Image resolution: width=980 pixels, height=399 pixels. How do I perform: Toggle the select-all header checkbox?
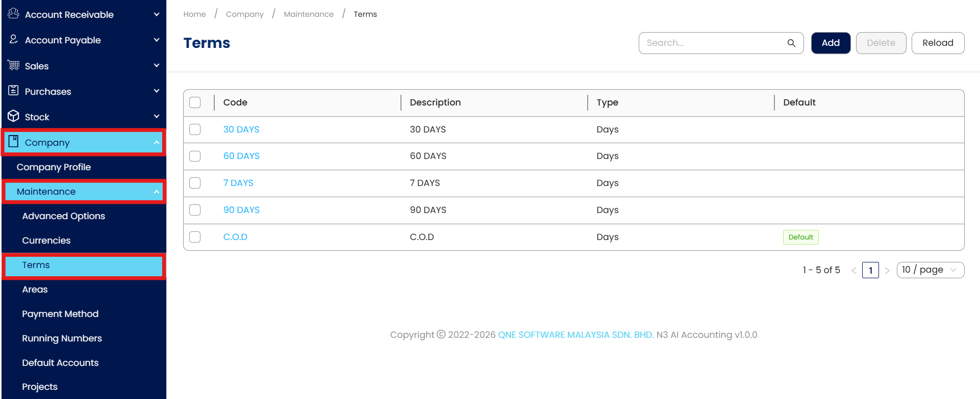[195, 102]
